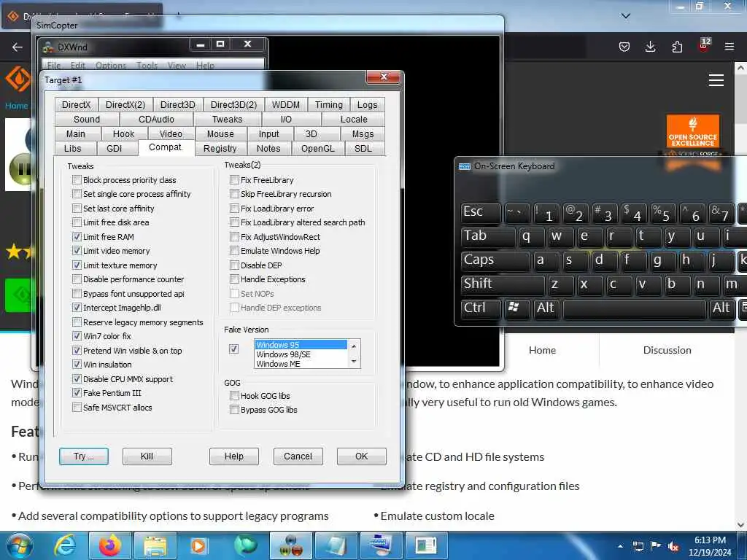Screen dimensions: 747x560
Task: Enable Hook GOG libs
Action: point(234,396)
